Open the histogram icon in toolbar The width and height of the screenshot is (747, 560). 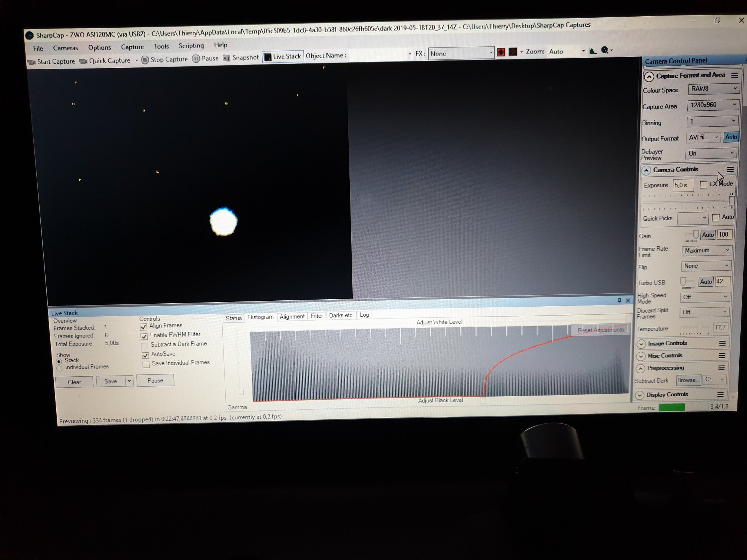pyautogui.click(x=592, y=51)
